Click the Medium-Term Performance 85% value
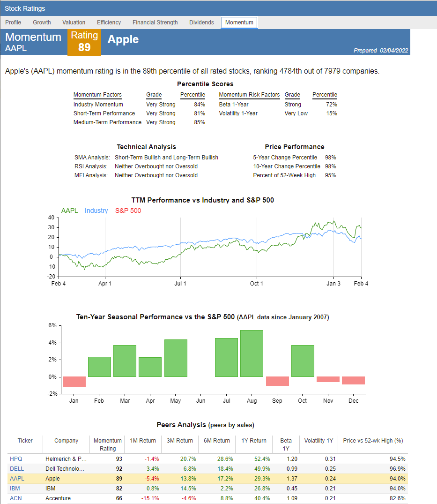The image size is (437, 504). 200,122
